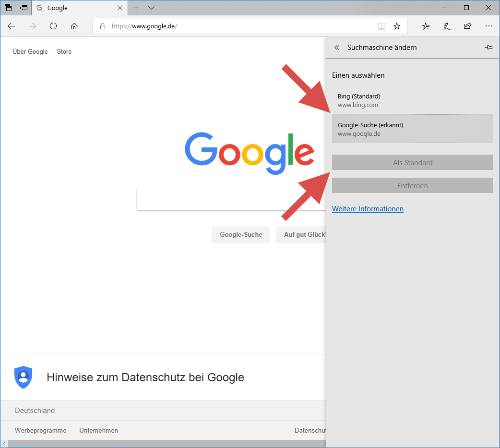Click the Als Standard button

click(x=412, y=162)
